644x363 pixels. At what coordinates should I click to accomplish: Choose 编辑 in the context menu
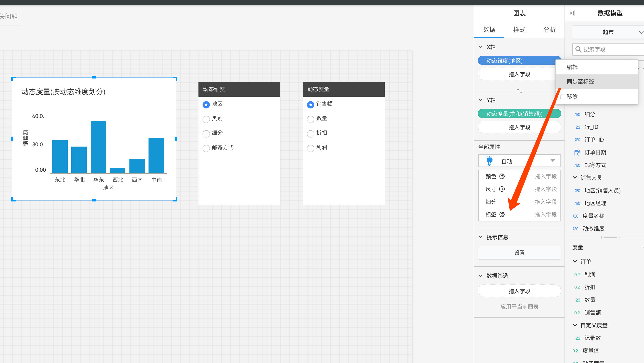[597, 67]
